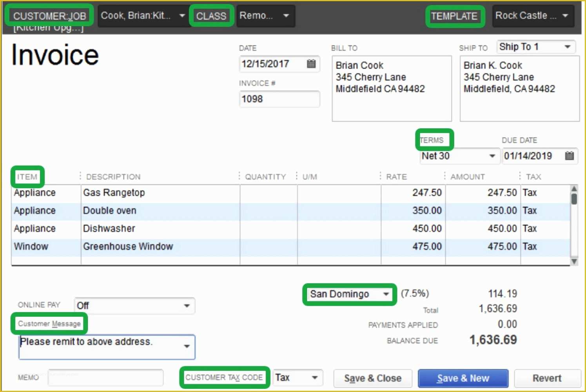The width and height of the screenshot is (586, 392).
Task: Click the invoice number field
Action: point(279,99)
